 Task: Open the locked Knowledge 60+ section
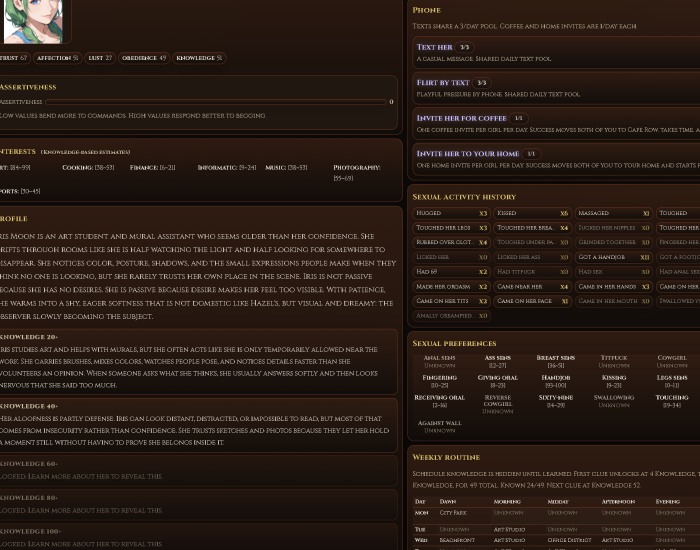pos(197,470)
